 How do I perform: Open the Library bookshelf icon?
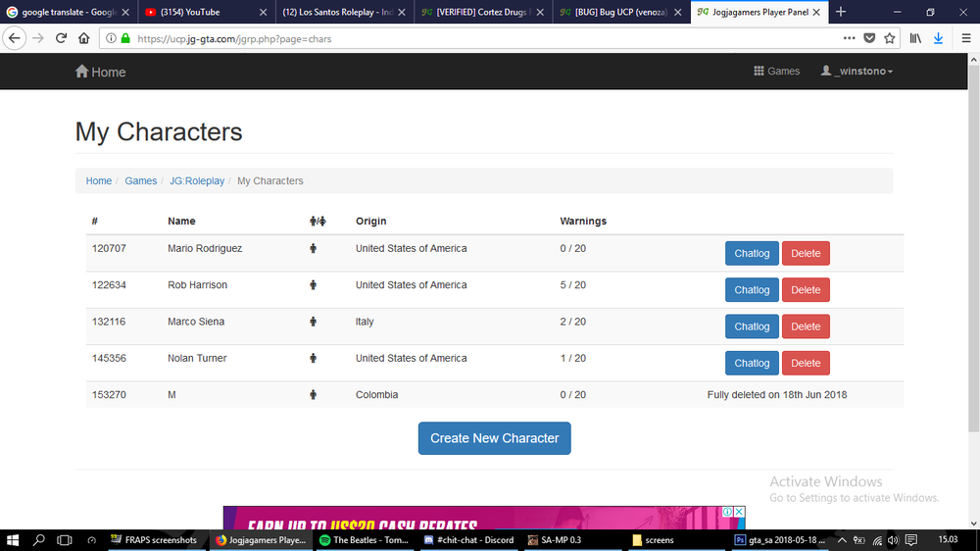915,38
